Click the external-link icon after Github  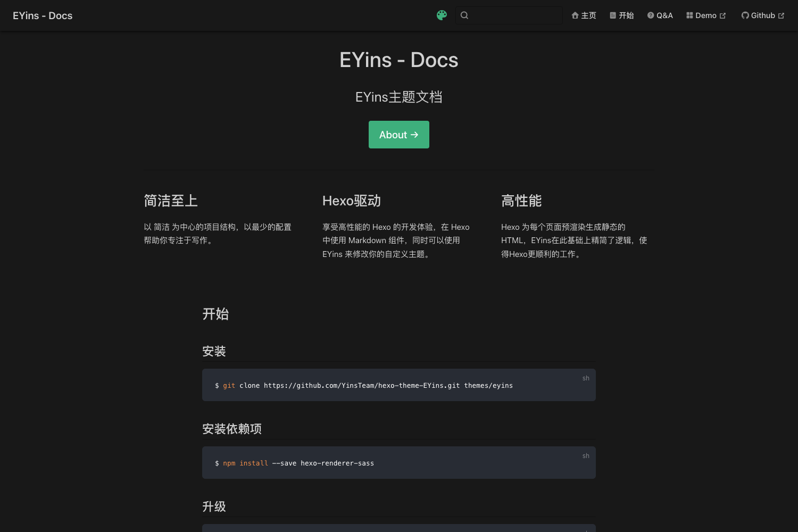pos(781,16)
